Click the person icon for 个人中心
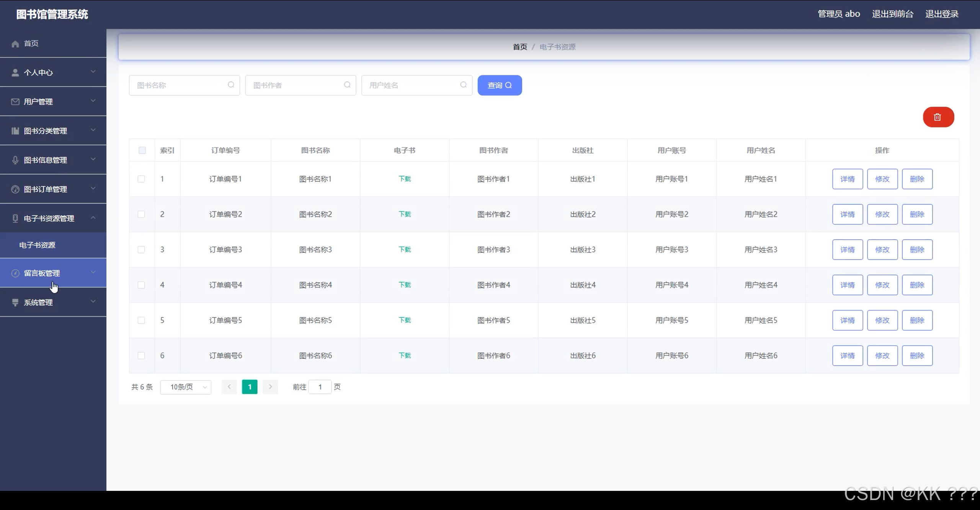The image size is (980, 510). [x=15, y=73]
